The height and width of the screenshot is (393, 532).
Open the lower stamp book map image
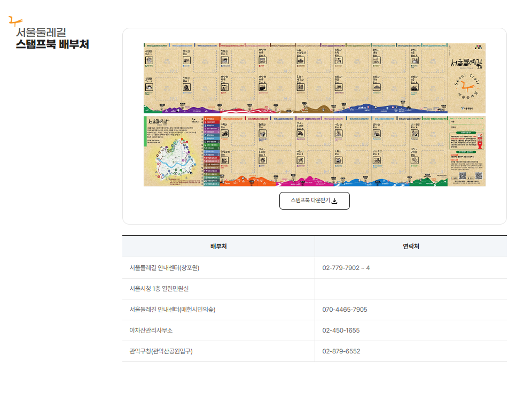[x=314, y=151]
